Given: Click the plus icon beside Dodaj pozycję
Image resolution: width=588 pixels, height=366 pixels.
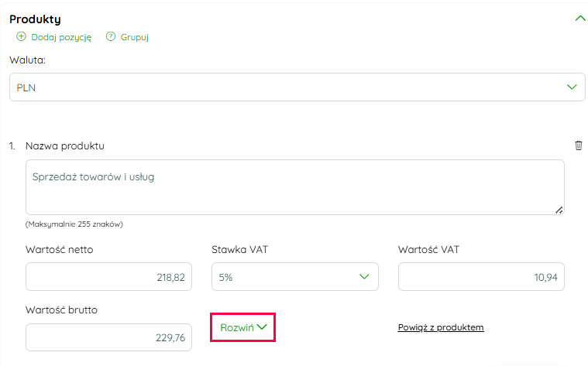Looking at the screenshot, I should (22, 36).
